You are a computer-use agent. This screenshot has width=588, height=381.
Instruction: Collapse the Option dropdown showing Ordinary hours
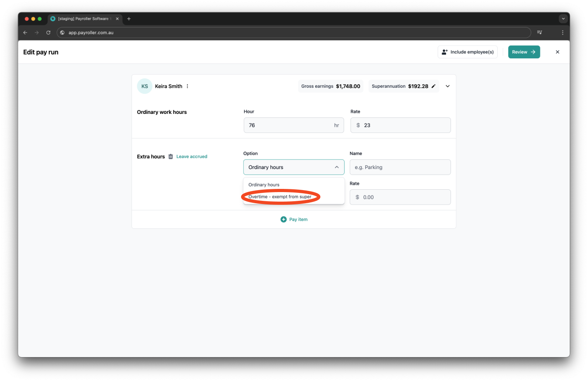tap(337, 167)
